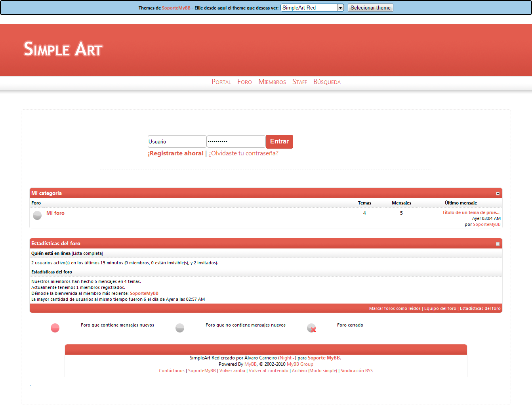Screen dimensions: 532x405
Task: Click the ¡Registrarte ahora! link
Action: (175, 153)
